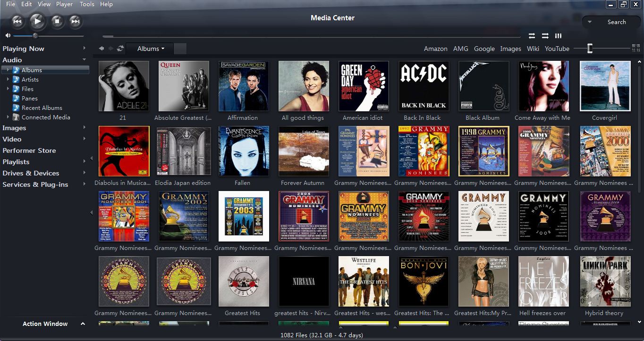Open the View menu
The height and width of the screenshot is (341, 644).
click(44, 4)
